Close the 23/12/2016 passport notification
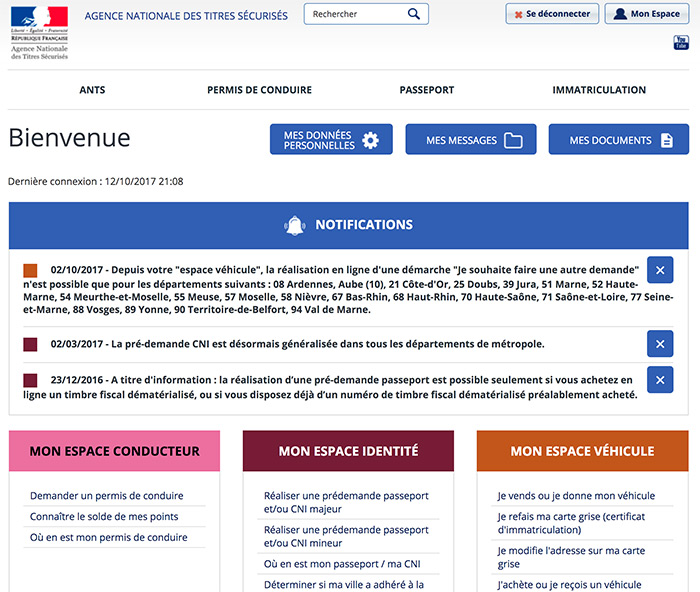Screen dimensions: 700x592 (x=660, y=380)
